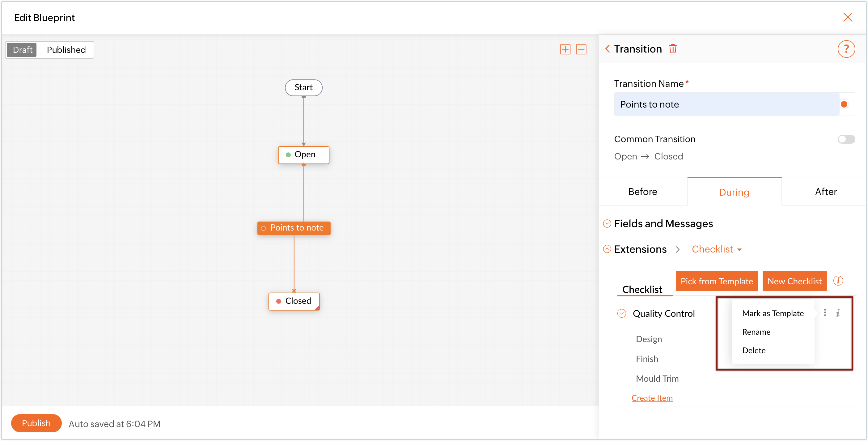868x441 pixels.
Task: Click the zoom in plus icon
Action: 565,49
